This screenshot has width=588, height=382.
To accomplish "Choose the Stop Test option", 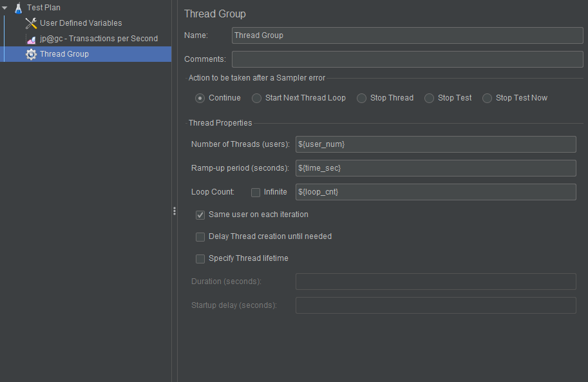I will [x=429, y=99].
